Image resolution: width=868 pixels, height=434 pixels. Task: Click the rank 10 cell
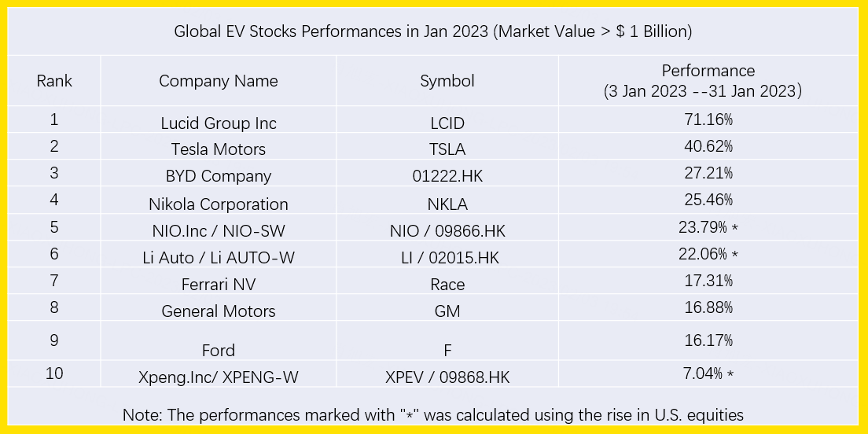coord(54,373)
